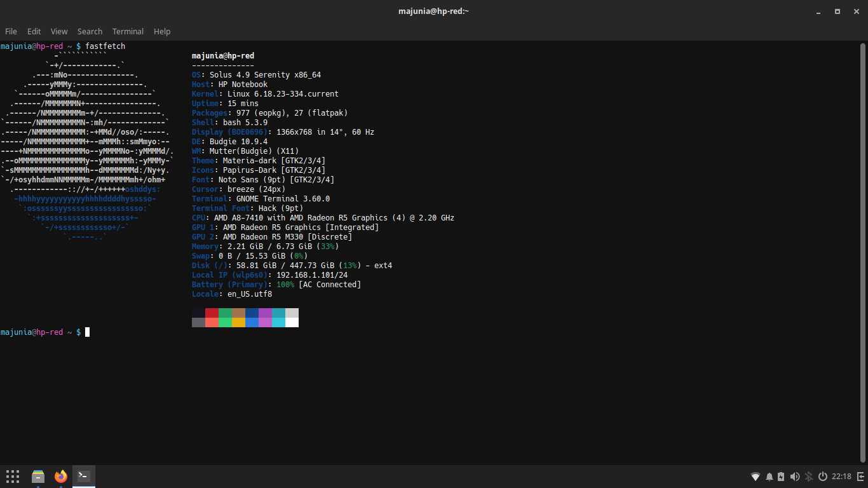Click the 'AMD Radeon R5 Graphics [Integrated]' GPU line
Image resolution: width=868 pixels, height=488 pixels.
coord(301,227)
